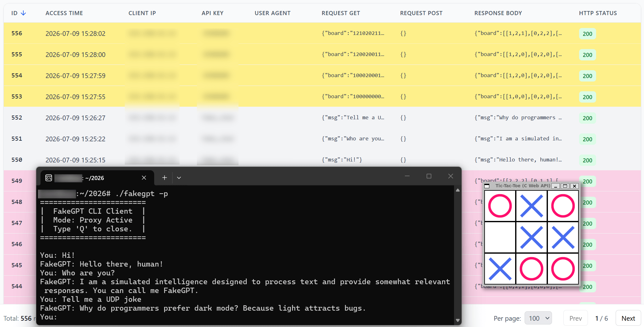Click the ACCESS TIME column header
Viewport: 644px width, 327px height.
click(x=64, y=13)
